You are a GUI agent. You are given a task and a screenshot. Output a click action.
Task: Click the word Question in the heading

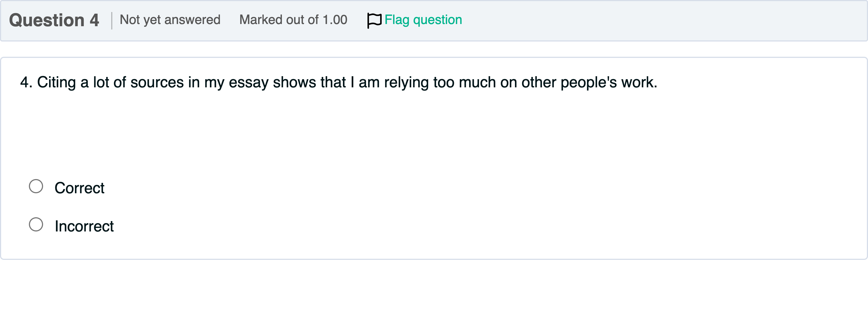[x=47, y=20]
